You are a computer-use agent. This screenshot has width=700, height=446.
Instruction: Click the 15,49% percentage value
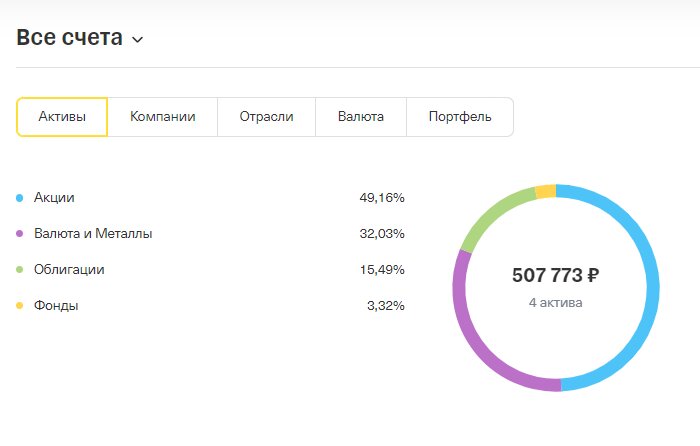click(x=382, y=270)
